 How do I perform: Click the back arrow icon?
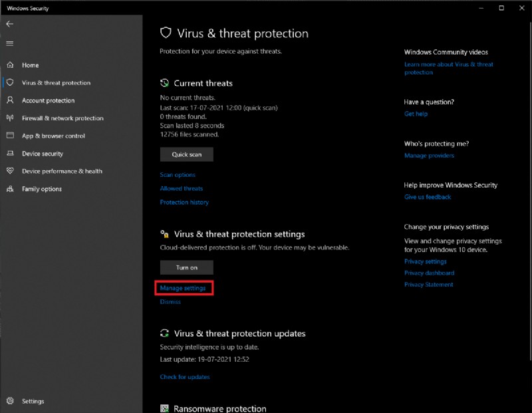10,24
